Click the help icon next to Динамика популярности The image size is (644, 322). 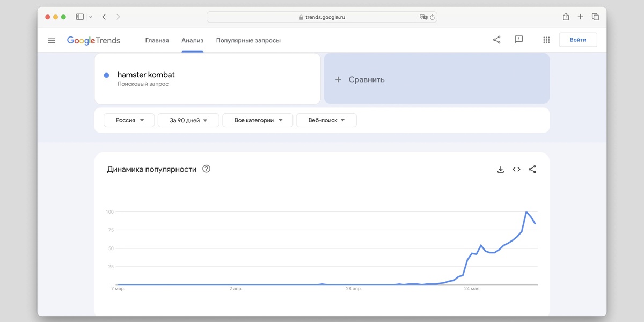click(x=206, y=169)
